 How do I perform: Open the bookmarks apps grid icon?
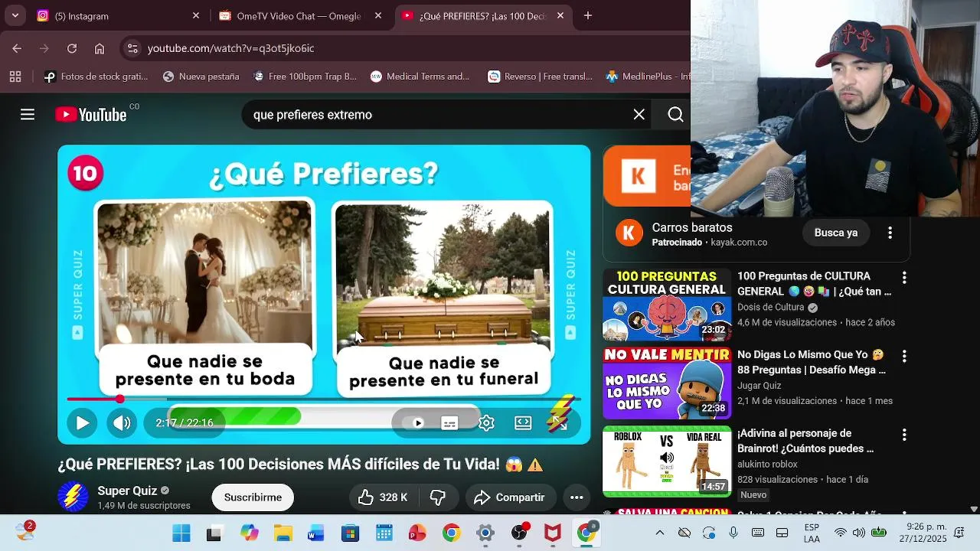(15, 77)
